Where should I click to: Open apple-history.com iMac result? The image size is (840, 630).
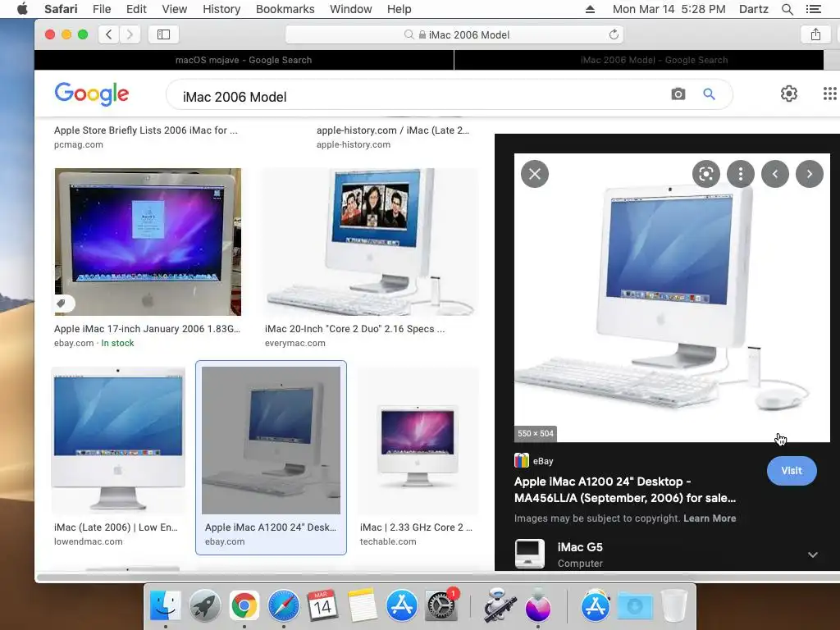tap(393, 137)
